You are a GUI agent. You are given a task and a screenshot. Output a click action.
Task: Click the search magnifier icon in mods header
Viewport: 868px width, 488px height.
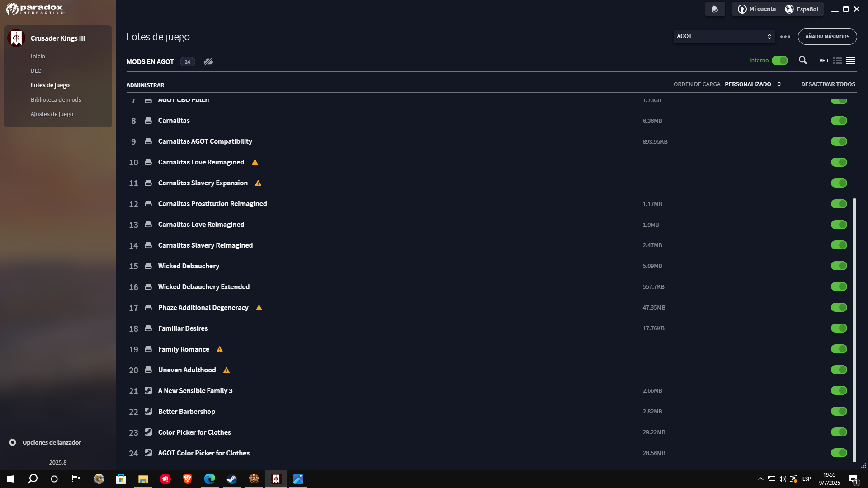pos(802,61)
